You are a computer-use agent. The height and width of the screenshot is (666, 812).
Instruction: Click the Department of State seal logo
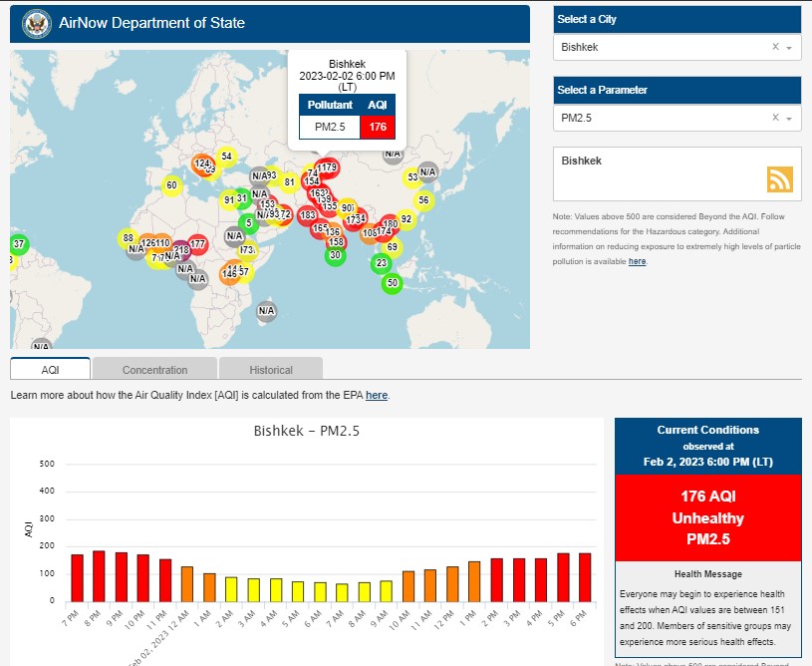point(36,23)
